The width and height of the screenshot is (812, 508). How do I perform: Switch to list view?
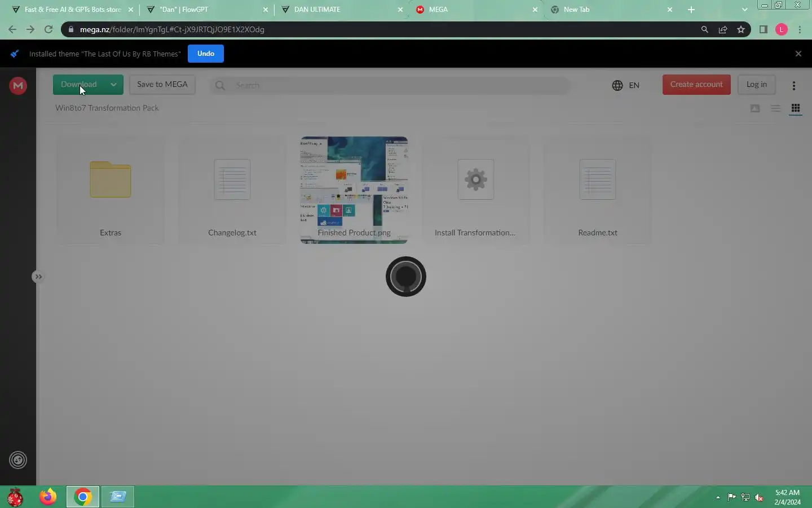click(776, 108)
